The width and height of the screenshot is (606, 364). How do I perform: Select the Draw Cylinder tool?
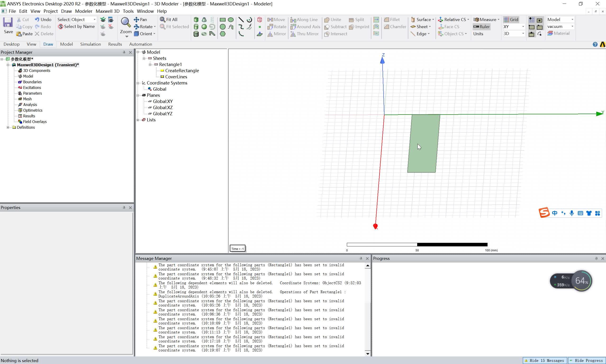(196, 27)
